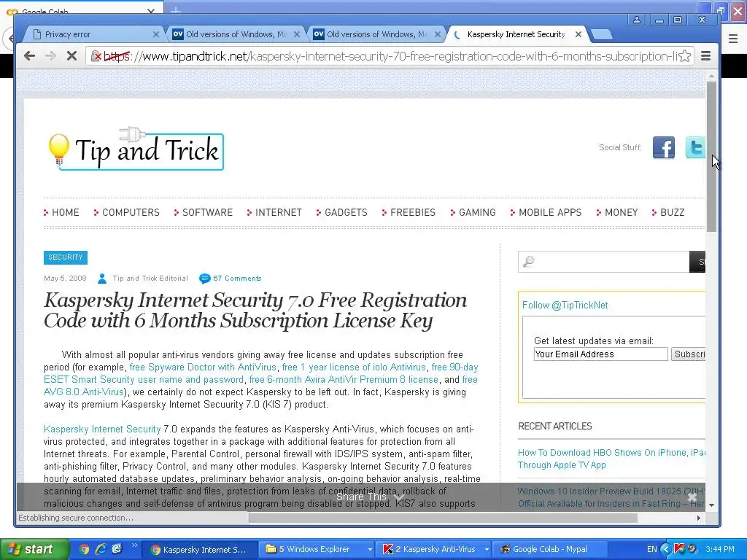Click the search magnifier icon in sidebar

[529, 262]
